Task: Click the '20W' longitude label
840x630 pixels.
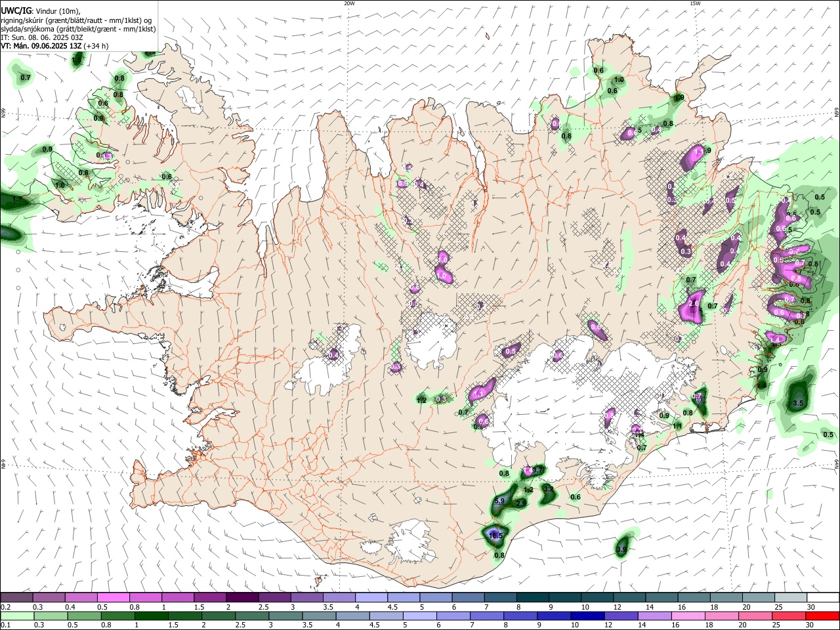Action: [x=349, y=3]
